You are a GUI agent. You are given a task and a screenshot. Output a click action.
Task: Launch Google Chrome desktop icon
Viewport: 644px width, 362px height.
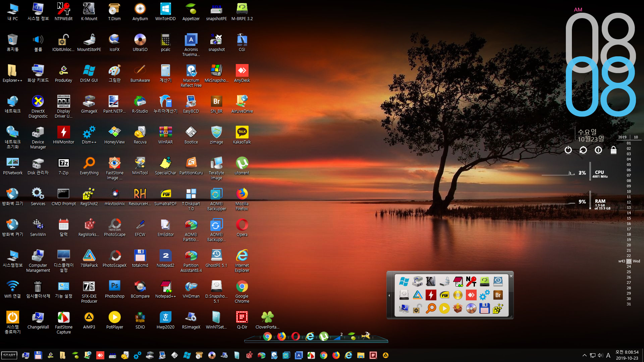tap(242, 291)
